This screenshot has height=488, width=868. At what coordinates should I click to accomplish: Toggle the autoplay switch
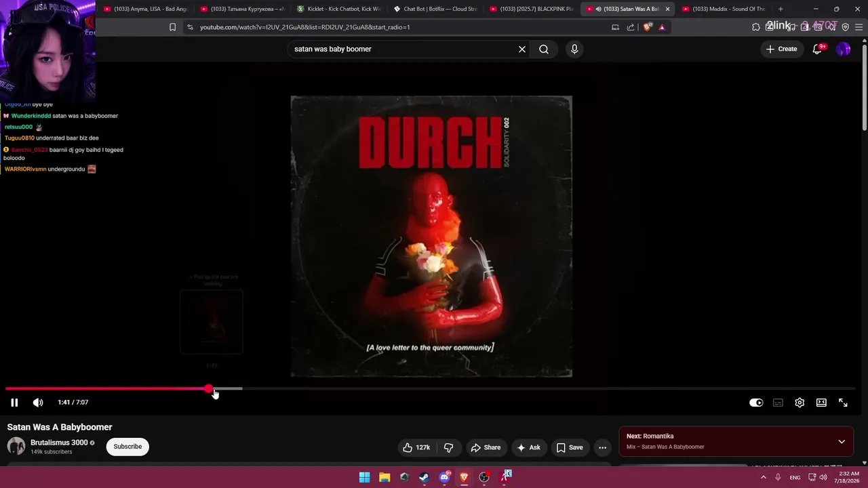pos(756,403)
